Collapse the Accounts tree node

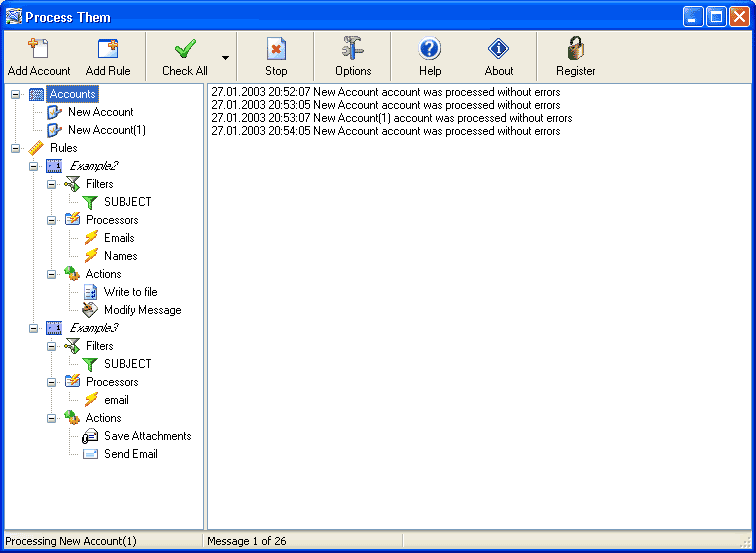tap(15, 94)
